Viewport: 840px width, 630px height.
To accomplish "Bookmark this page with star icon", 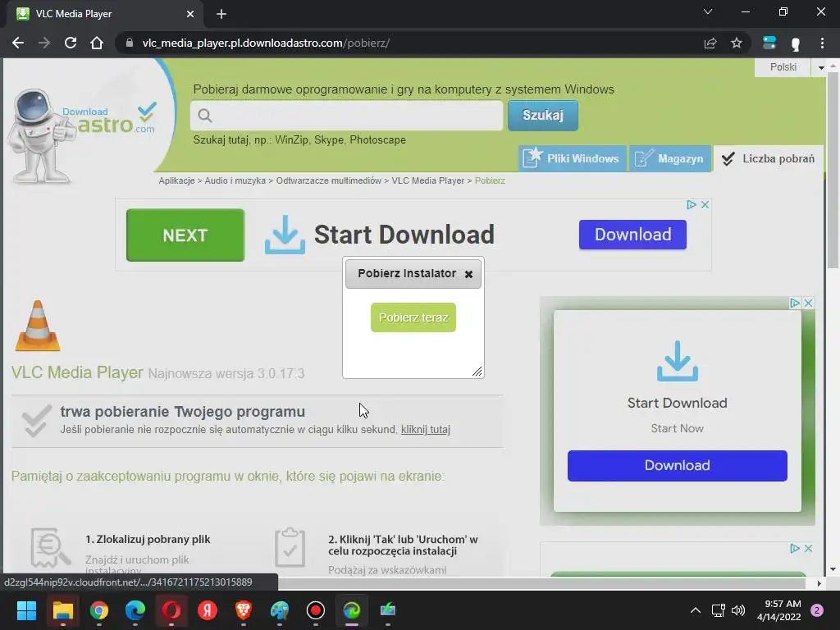I will tap(737, 43).
